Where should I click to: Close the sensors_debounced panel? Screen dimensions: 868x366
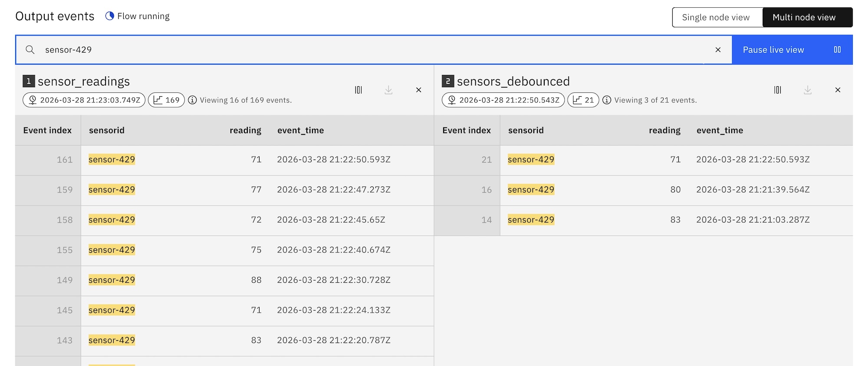pyautogui.click(x=838, y=90)
